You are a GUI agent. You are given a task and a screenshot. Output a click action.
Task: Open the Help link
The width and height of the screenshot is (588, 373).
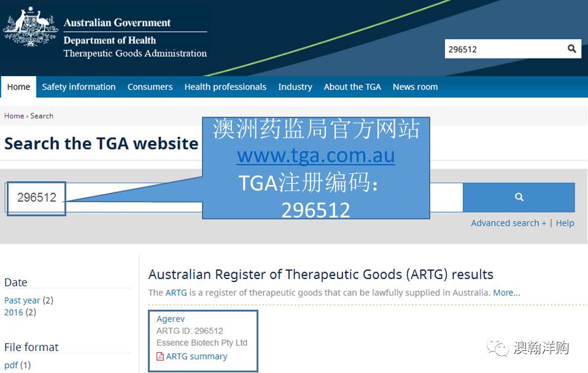click(565, 223)
